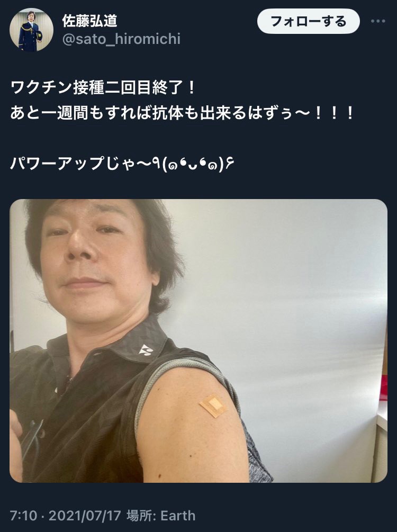Tap the bandage on the arm in photo
The height and width of the screenshot is (532, 397).
[x=213, y=406]
